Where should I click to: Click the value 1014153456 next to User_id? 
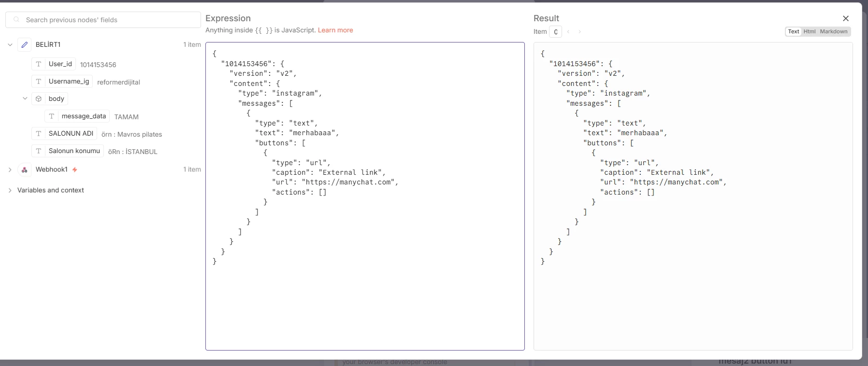[98, 65]
